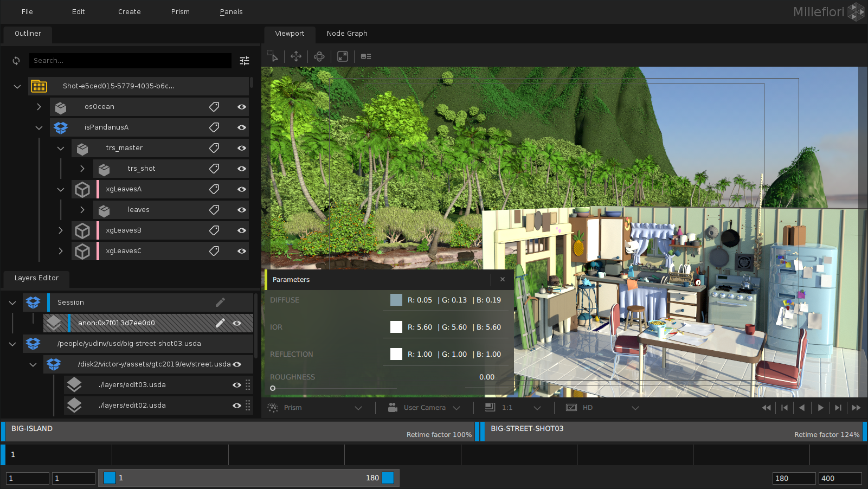Collapse the Session layer group
Screen dimensions: 868x489
[12, 303]
